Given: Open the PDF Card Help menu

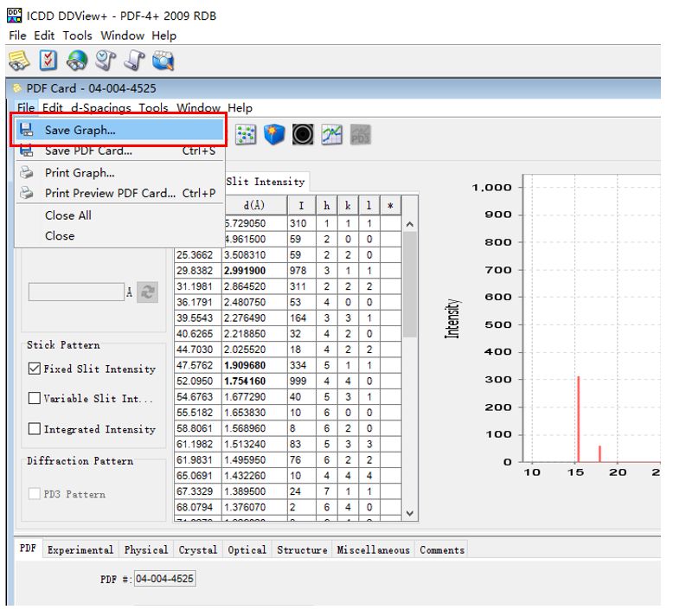Looking at the screenshot, I should (x=240, y=108).
